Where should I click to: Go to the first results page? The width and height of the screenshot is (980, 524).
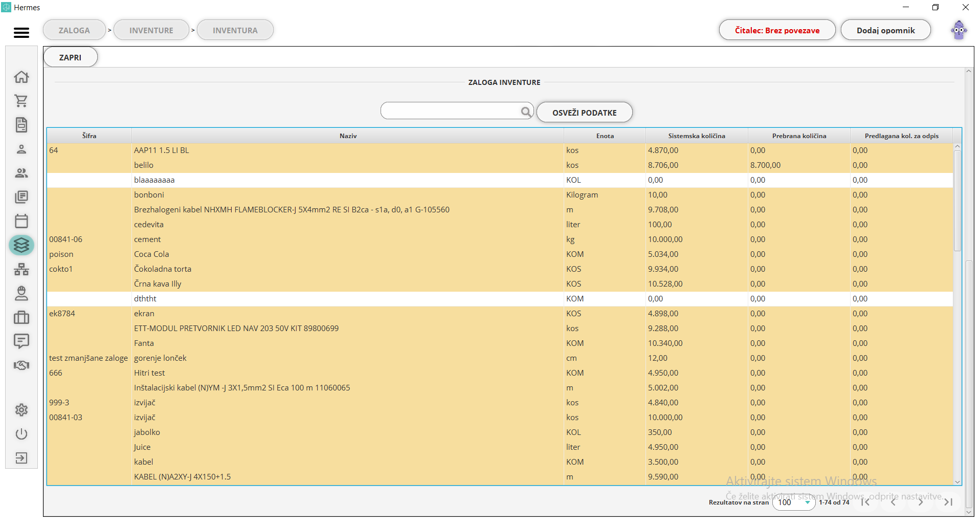(x=865, y=502)
